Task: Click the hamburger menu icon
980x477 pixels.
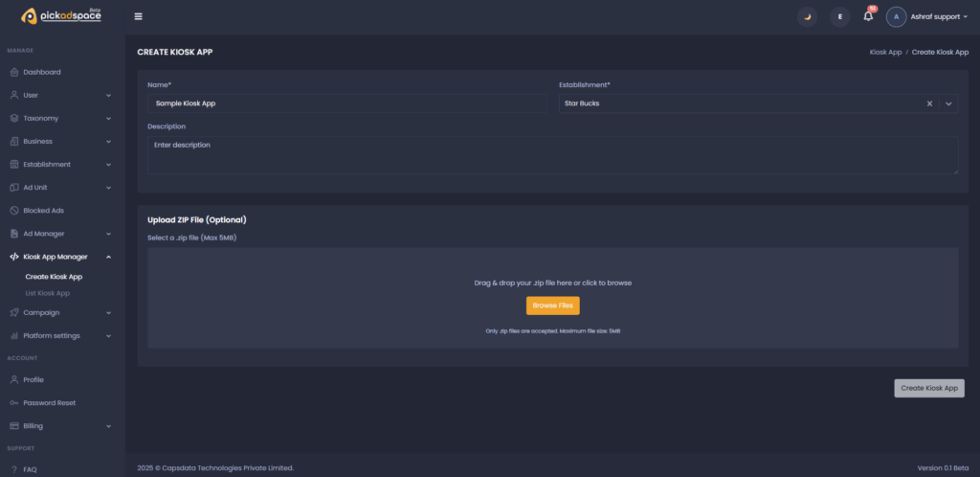Action: click(x=139, y=16)
